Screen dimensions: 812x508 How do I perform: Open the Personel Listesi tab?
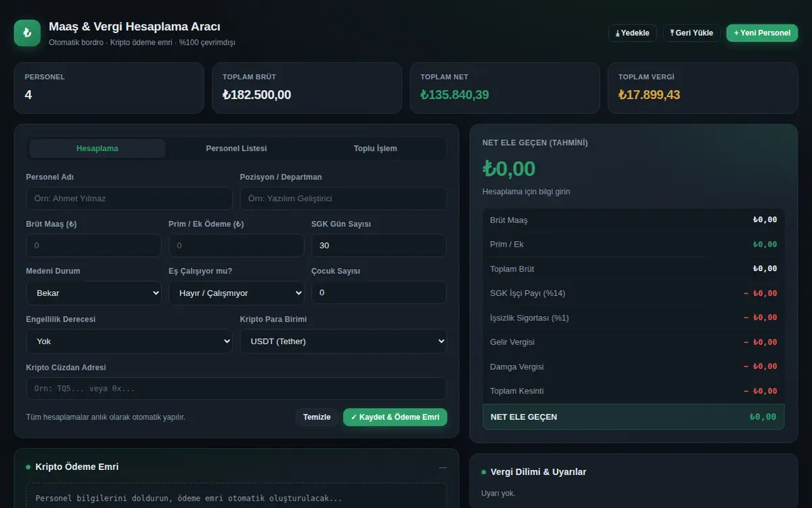pyautogui.click(x=236, y=148)
